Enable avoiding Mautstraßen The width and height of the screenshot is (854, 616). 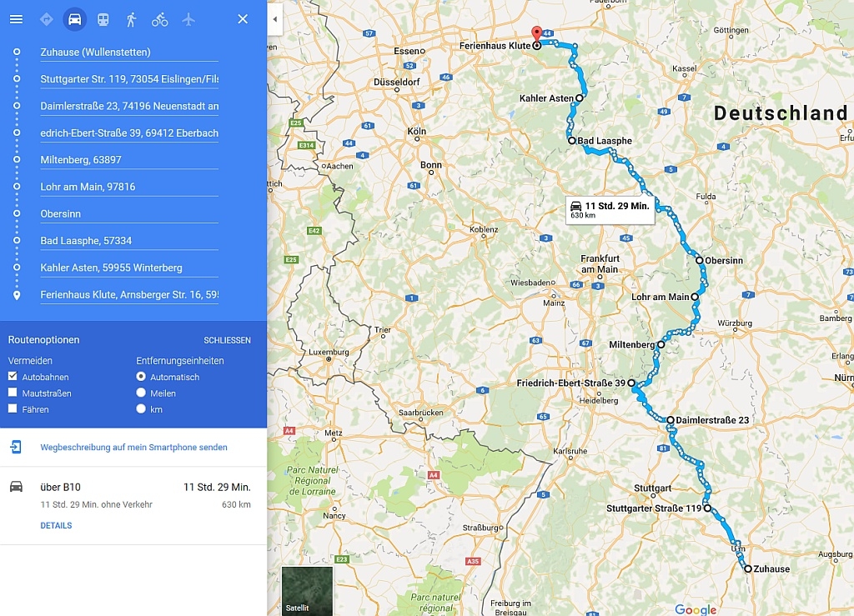pos(13,393)
